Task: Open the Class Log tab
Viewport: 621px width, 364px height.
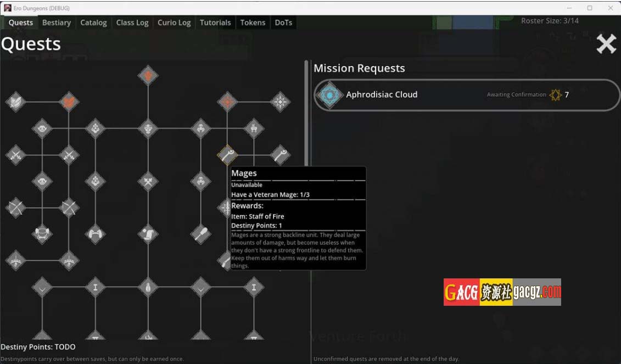Action: (x=132, y=23)
